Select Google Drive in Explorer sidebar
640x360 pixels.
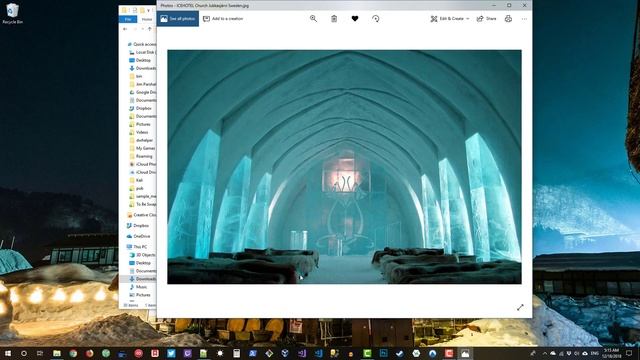point(142,92)
